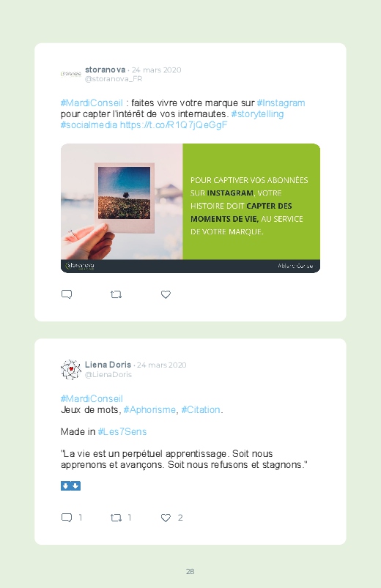The height and width of the screenshot is (588, 381).
Task: Click the blue down-arrow emoji icons
Action: [70, 486]
